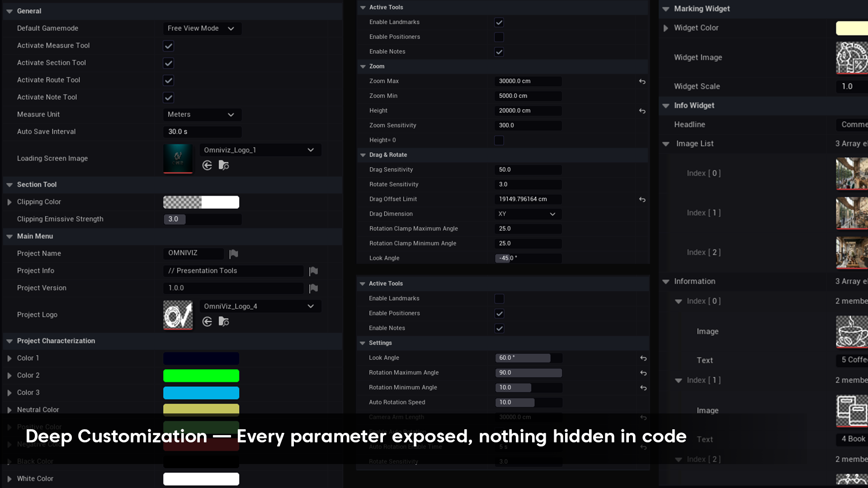Disable Activate Route Tool

tap(169, 80)
